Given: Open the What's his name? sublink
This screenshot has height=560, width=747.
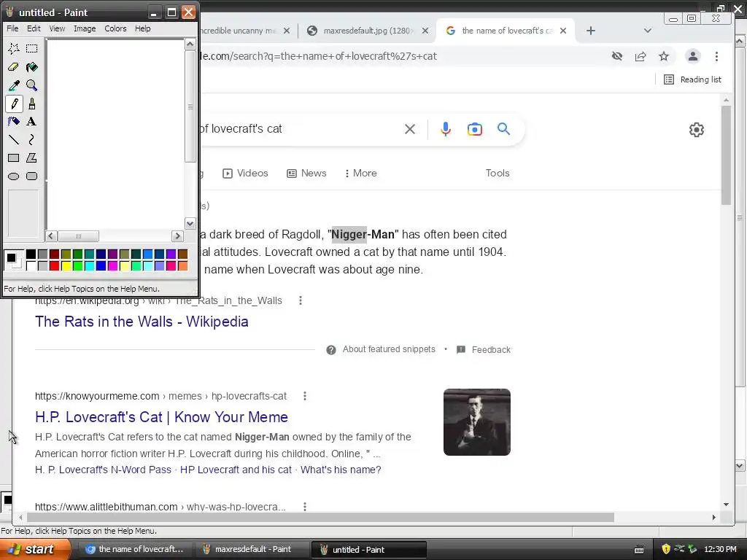Looking at the screenshot, I should pos(341,470).
